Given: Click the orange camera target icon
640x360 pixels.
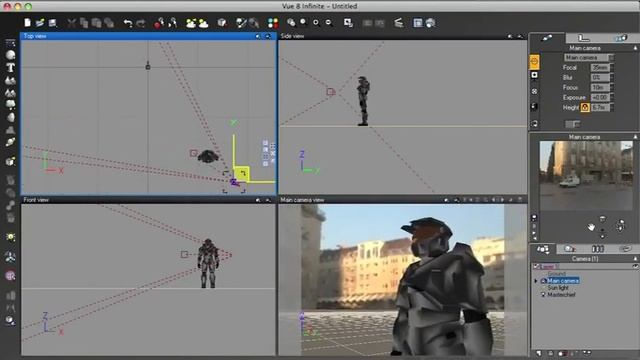Looking at the screenshot, I should point(534,62).
